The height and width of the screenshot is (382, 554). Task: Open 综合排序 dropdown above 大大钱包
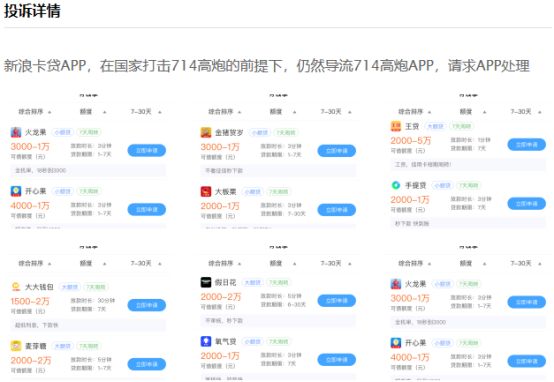click(35, 263)
